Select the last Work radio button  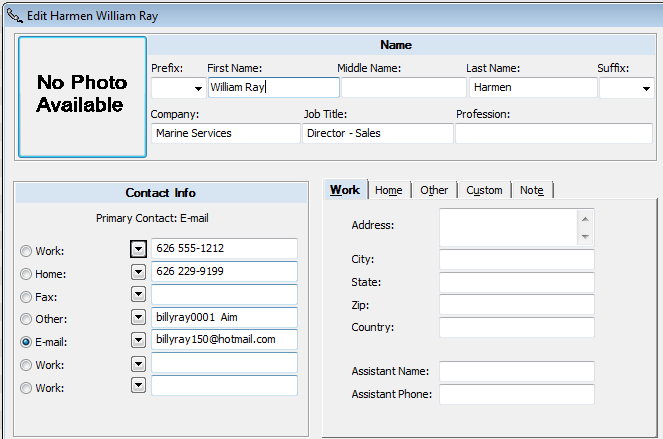[26, 388]
